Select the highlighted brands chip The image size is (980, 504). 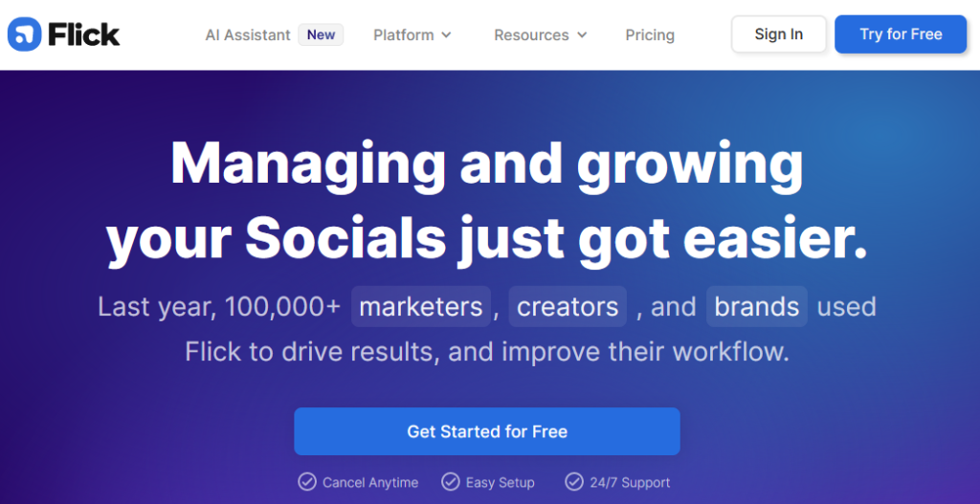tap(757, 307)
